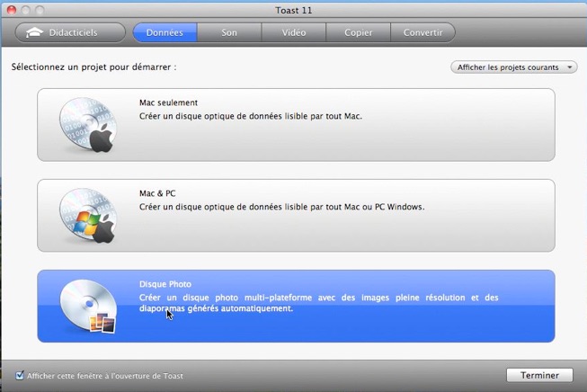This screenshot has width=587, height=392.
Task: Click the Mac seulement disc icon
Action: (88, 125)
